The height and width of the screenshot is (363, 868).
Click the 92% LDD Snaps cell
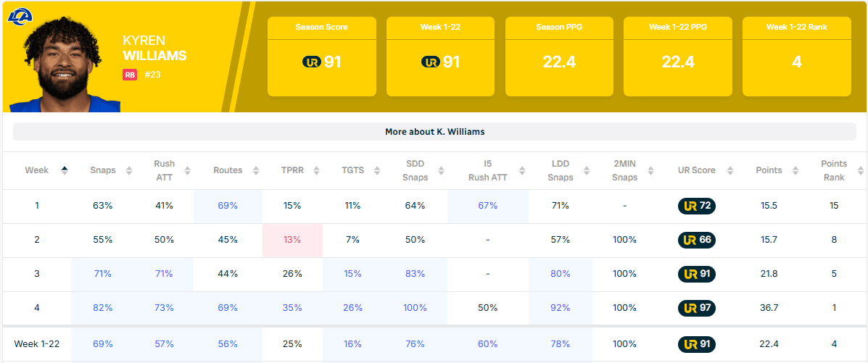point(561,308)
